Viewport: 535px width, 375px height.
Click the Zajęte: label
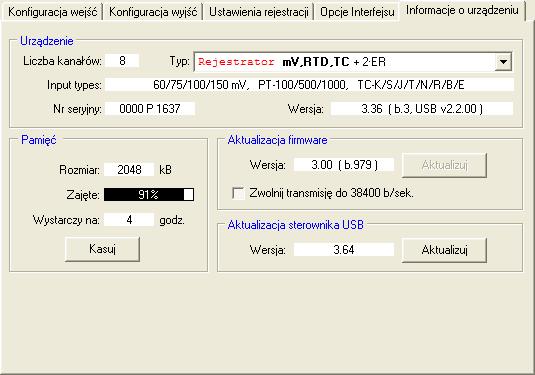[x=83, y=195]
